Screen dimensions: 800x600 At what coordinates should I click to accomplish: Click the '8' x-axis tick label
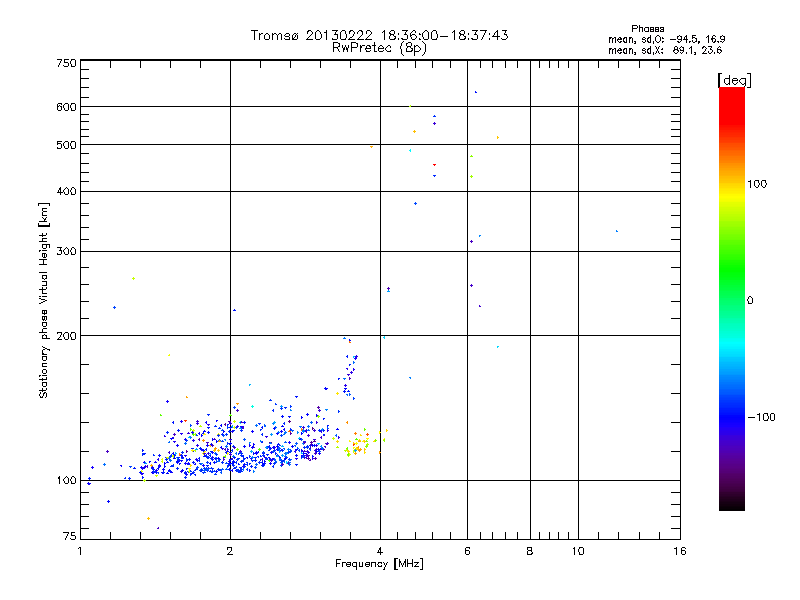pyautogui.click(x=530, y=551)
